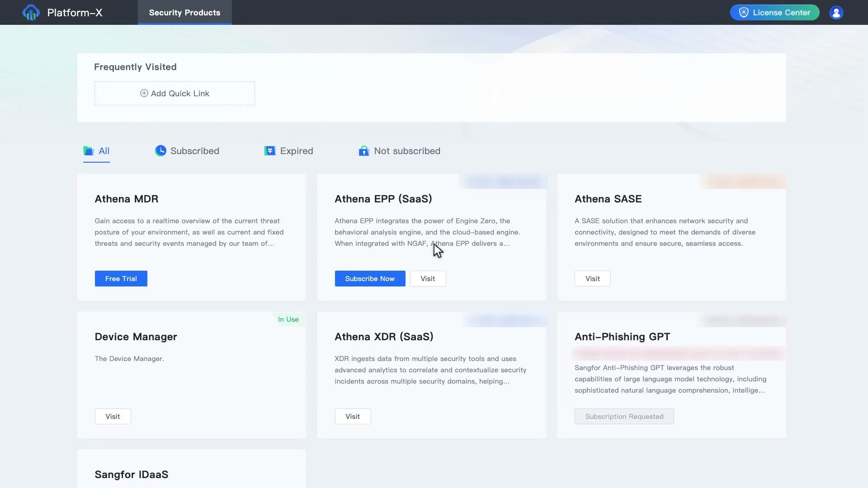
Task: Click the shield icon in License Center
Action: point(743,13)
